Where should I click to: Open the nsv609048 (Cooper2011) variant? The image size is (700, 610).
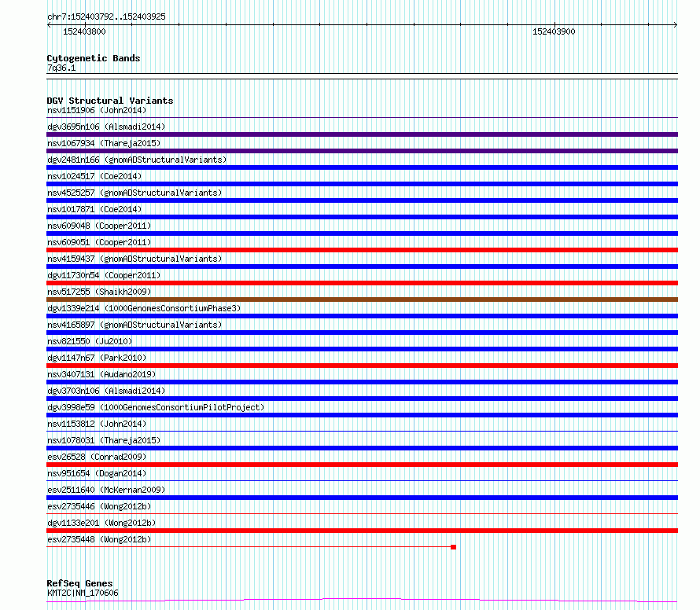pyautogui.click(x=99, y=226)
